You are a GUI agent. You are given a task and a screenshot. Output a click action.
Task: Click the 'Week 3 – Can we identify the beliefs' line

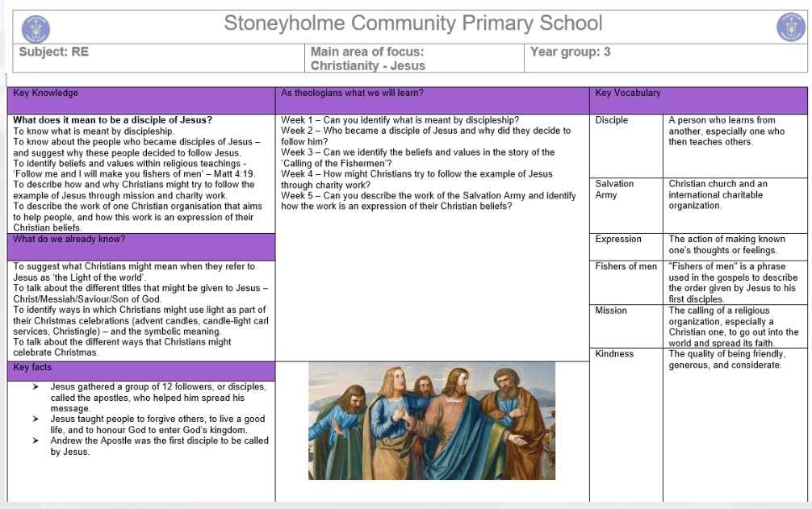418,158
